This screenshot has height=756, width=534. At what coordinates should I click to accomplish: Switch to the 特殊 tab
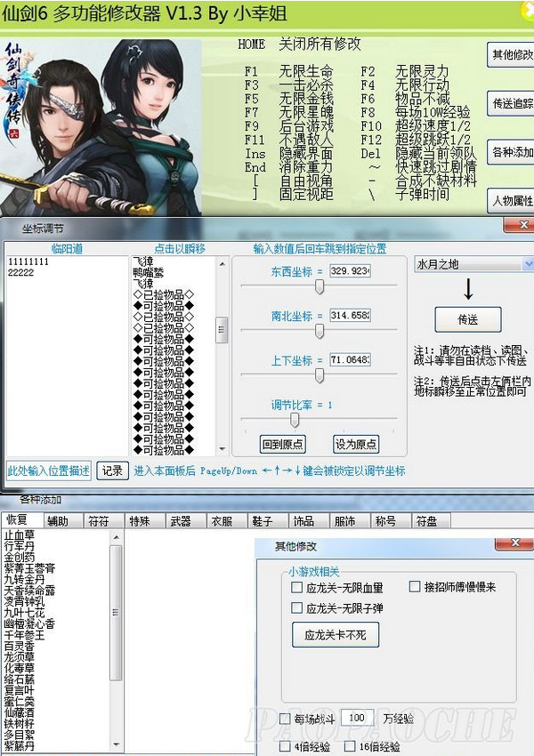(145, 521)
